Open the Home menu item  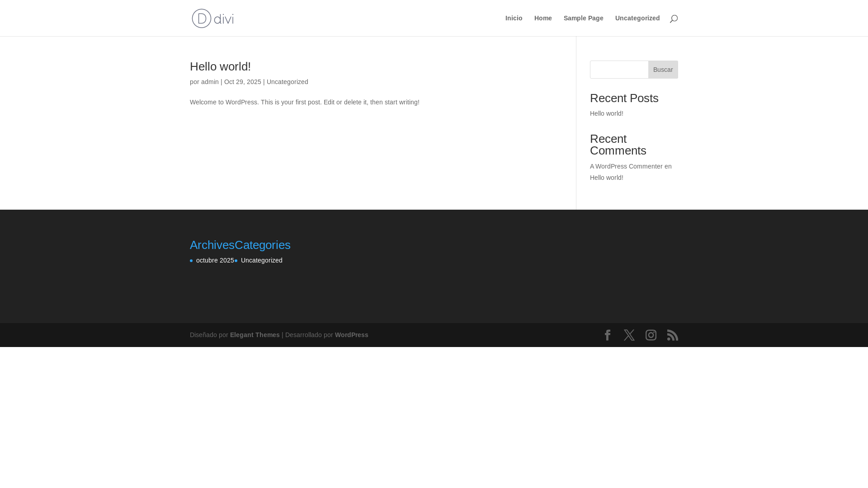(x=543, y=18)
